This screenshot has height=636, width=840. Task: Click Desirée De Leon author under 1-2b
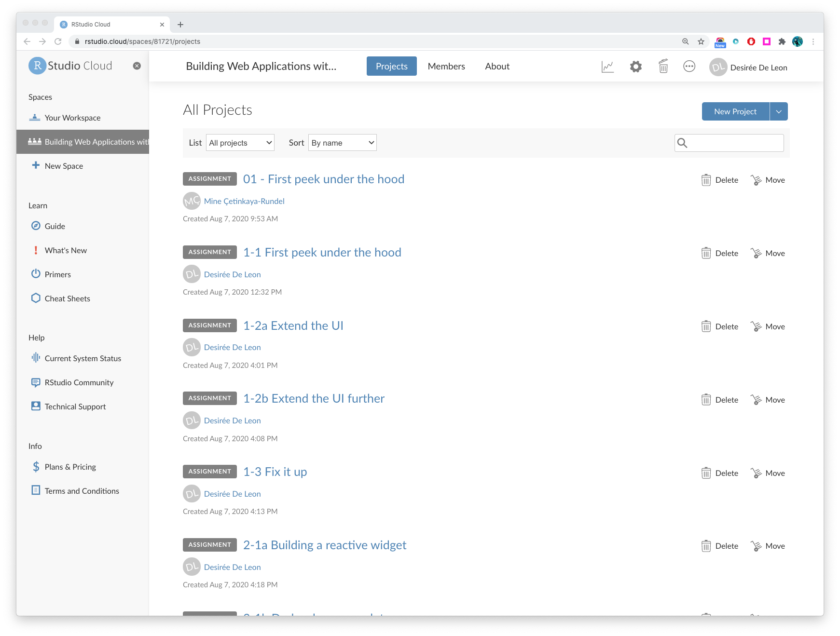[232, 421]
